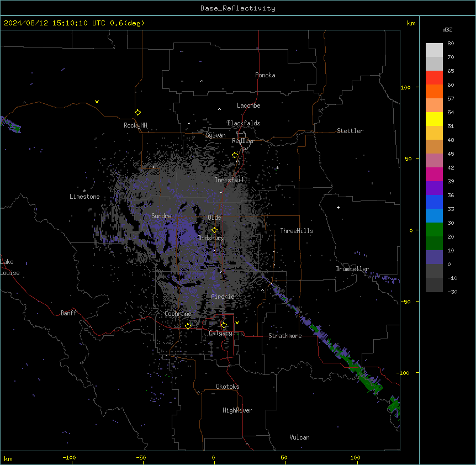476x465 pixels.
Task: Select the RedDeer label
Action: [243, 141]
